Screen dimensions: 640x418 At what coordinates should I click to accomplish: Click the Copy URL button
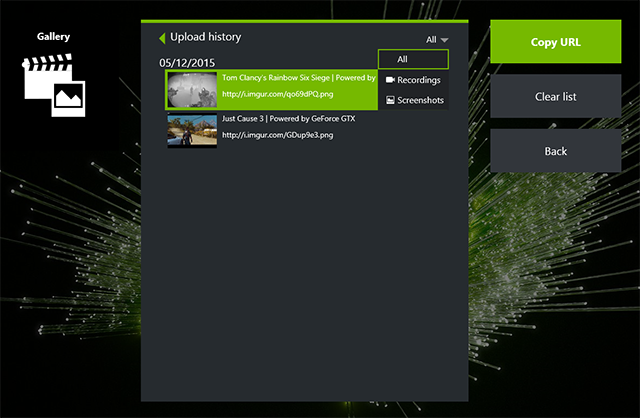tap(556, 42)
